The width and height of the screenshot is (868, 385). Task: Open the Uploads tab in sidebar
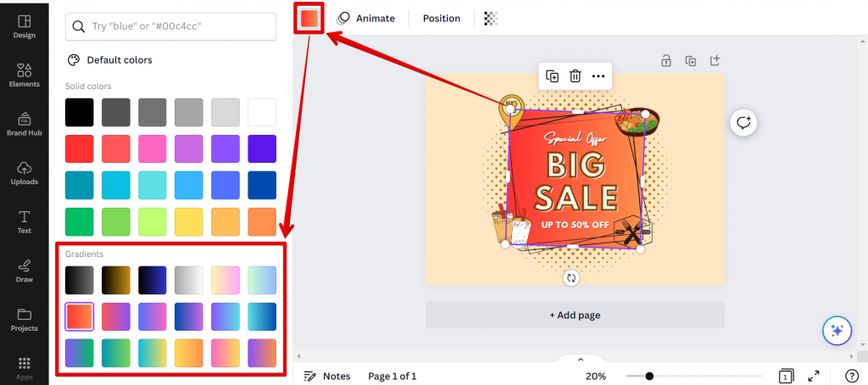tap(25, 172)
